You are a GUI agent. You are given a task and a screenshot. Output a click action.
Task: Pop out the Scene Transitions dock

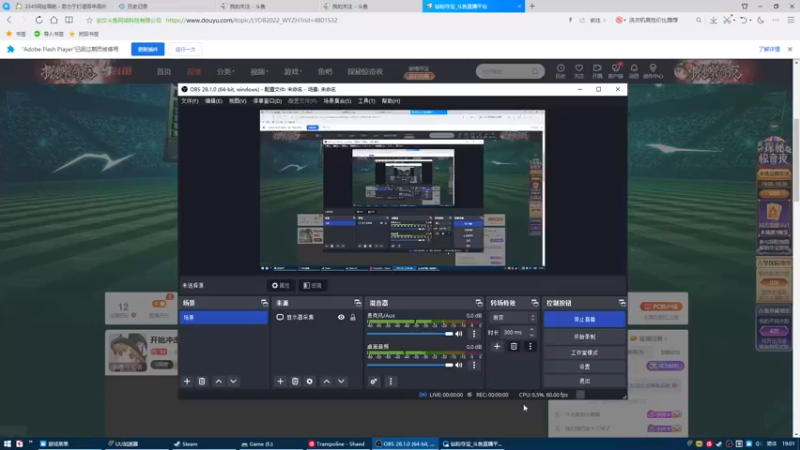click(x=534, y=303)
